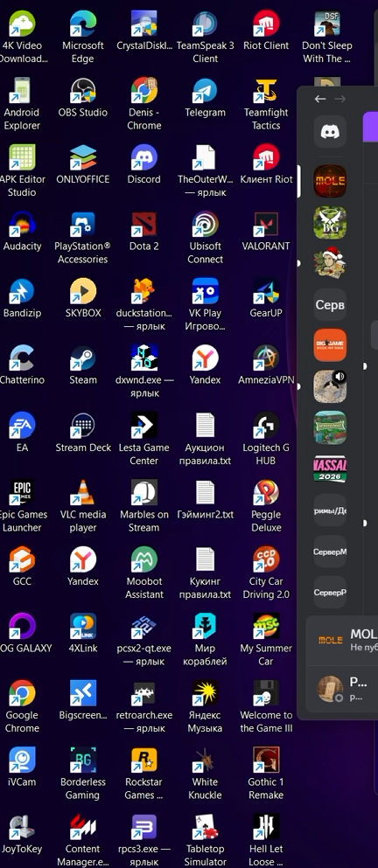378x868 pixels.
Task: Launch the Dota 2 shortcut
Action: [144, 225]
